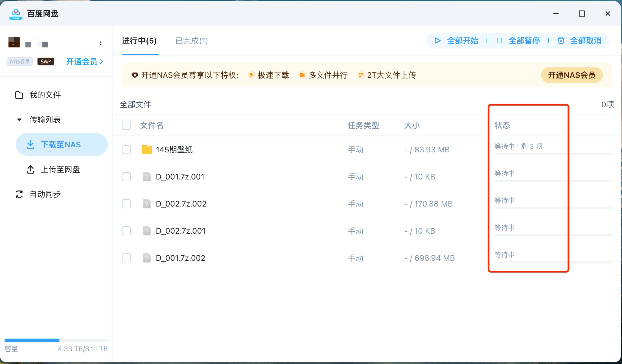Viewport: 622px width, 364px height.
Task: Switch to the 已完成(1) tab
Action: coord(192,41)
